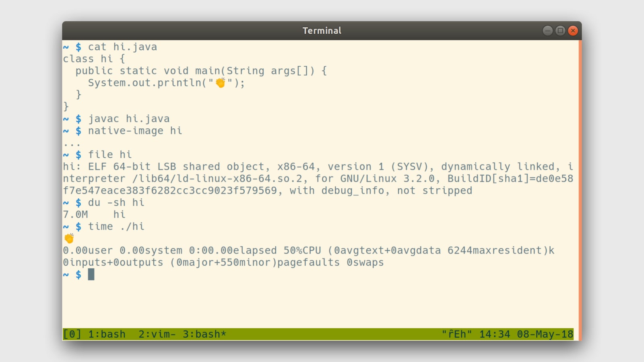Minimize the Terminal window
644x362 pixels.
[547, 31]
